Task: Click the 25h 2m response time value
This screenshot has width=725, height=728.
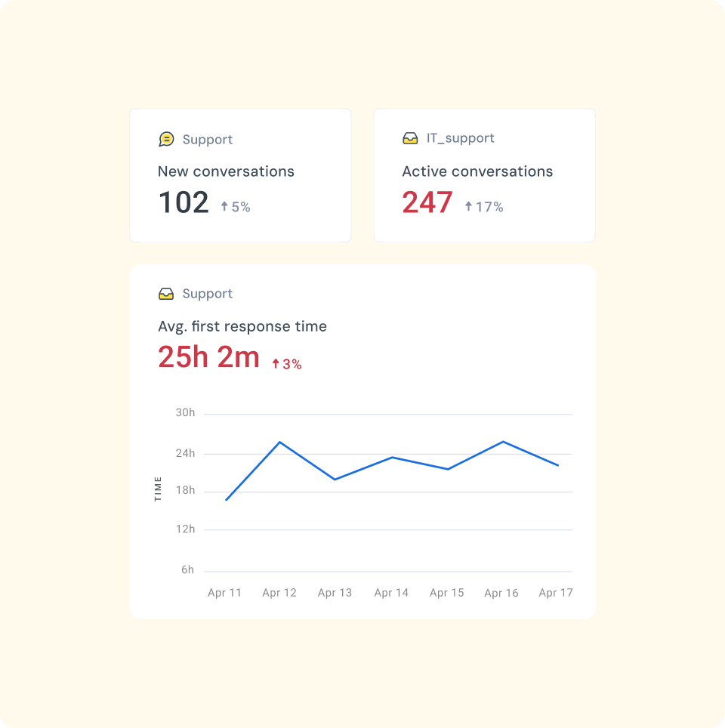Action: 208,357
